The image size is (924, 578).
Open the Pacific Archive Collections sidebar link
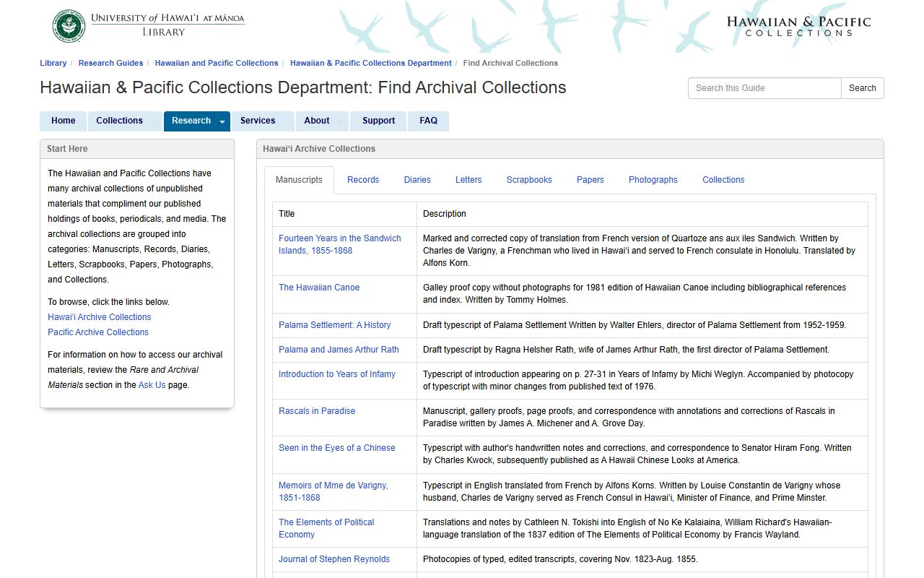[x=98, y=332]
